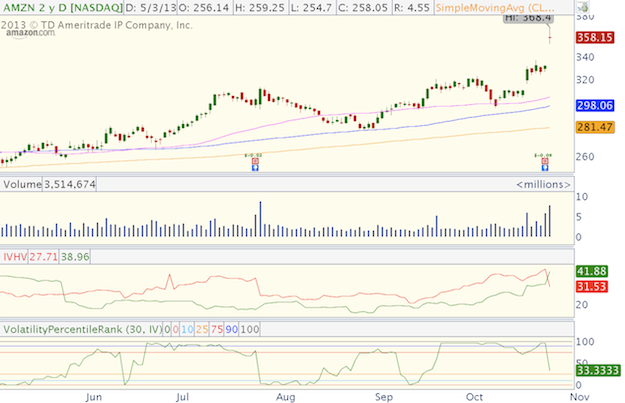The height and width of the screenshot is (403, 625).
Task: Click the Jul label on the time axis
Action: pyautogui.click(x=187, y=397)
